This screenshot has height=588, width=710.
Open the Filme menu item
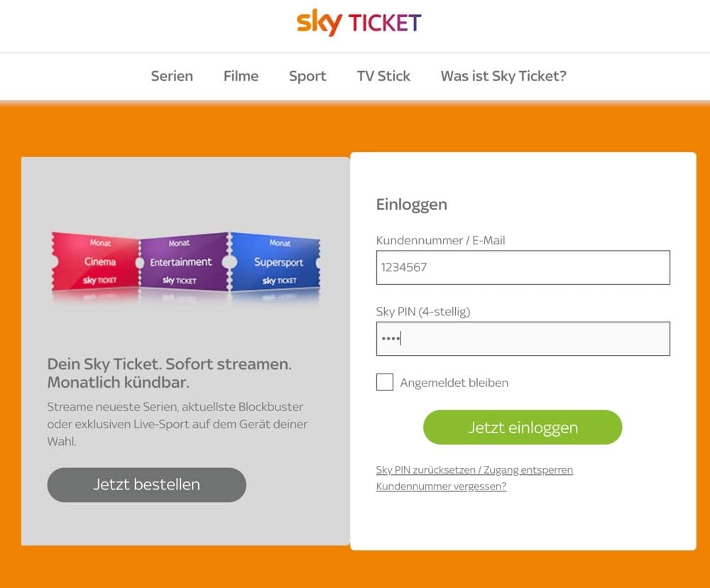pos(241,76)
